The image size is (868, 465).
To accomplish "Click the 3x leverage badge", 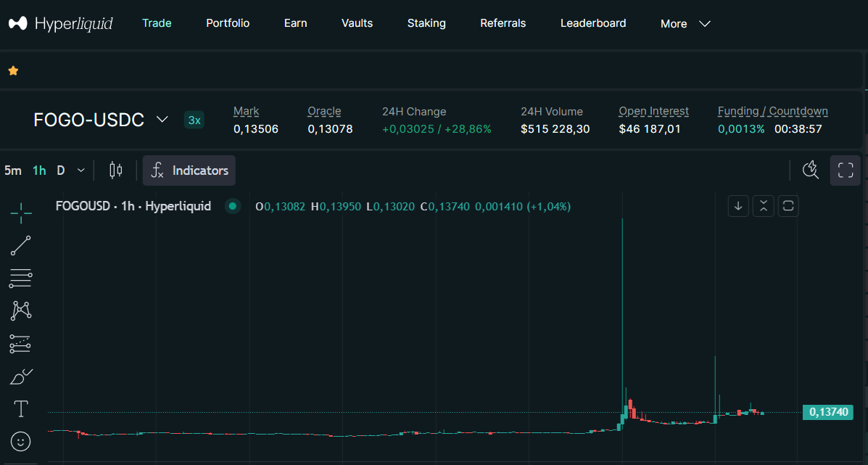I will 194,120.
